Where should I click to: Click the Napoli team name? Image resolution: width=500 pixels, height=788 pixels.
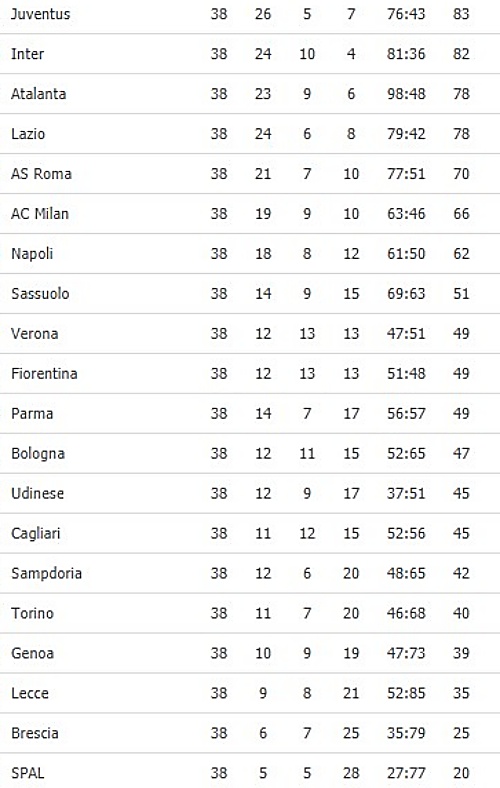[x=32, y=254]
